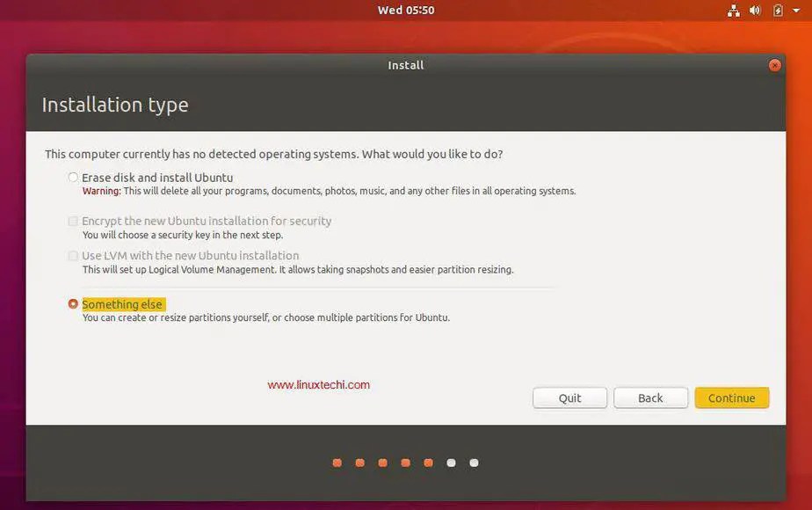Click the no detected operating systems question text

click(274, 155)
